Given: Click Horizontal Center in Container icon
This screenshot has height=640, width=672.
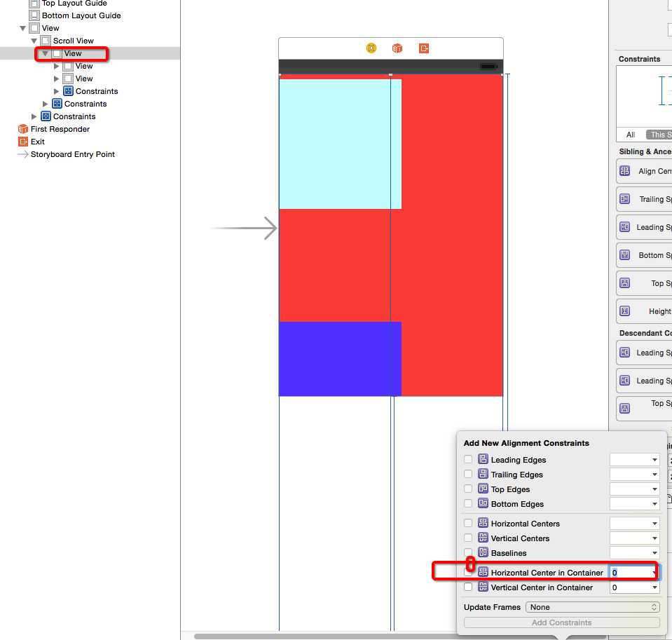Looking at the screenshot, I should tap(483, 572).
